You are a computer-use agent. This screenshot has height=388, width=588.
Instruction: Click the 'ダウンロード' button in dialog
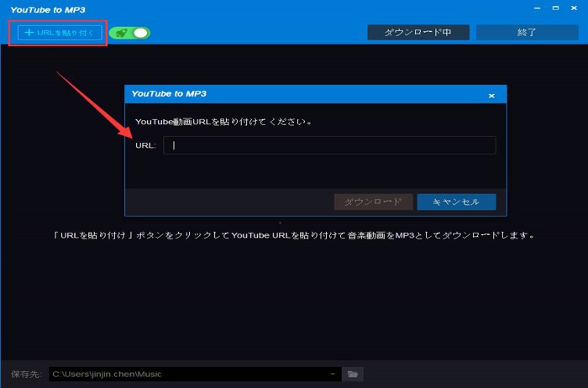click(x=373, y=202)
